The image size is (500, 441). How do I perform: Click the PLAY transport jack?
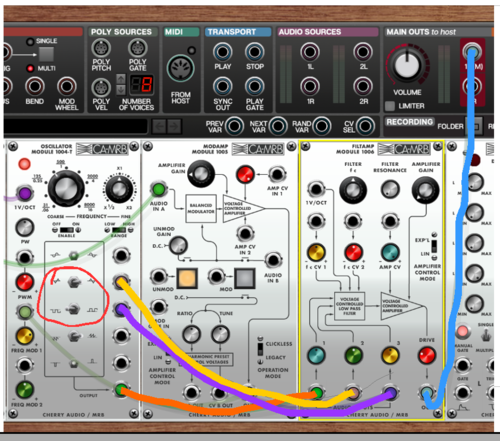(223, 52)
